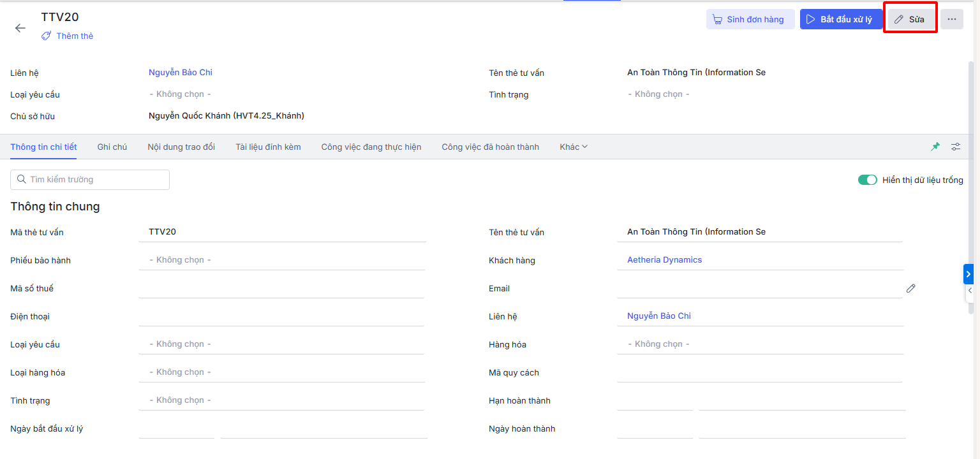Click the Sinh đơn hàng button
The image size is (980, 459).
750,19
